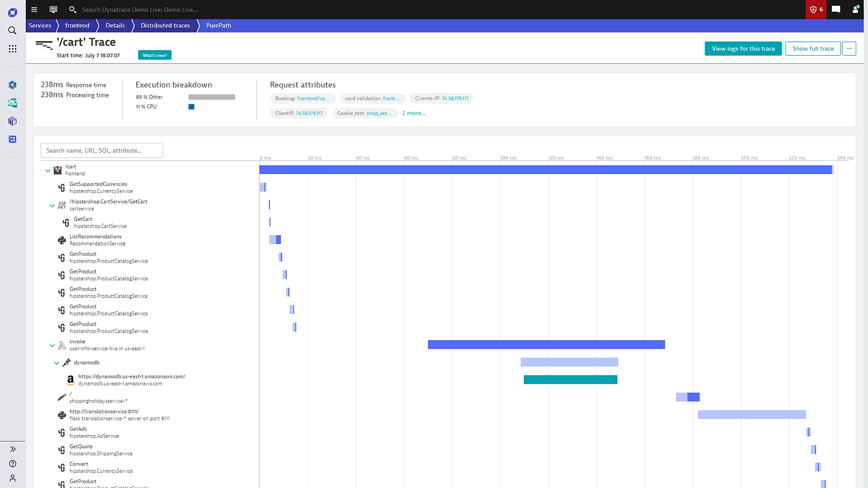This screenshot has width=868, height=488.
Task: Expand the '2 more...' request attributes
Action: point(414,113)
